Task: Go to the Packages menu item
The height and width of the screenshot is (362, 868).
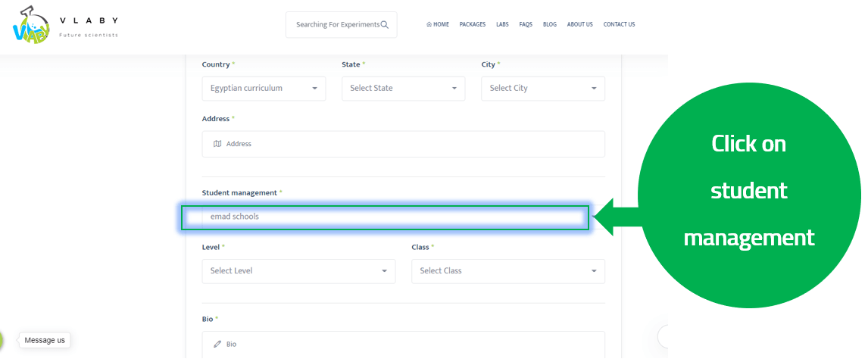Action: [x=473, y=24]
